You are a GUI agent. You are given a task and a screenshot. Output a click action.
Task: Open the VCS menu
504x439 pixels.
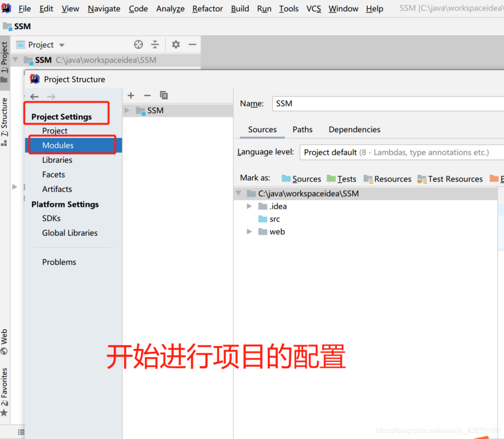pyautogui.click(x=313, y=8)
